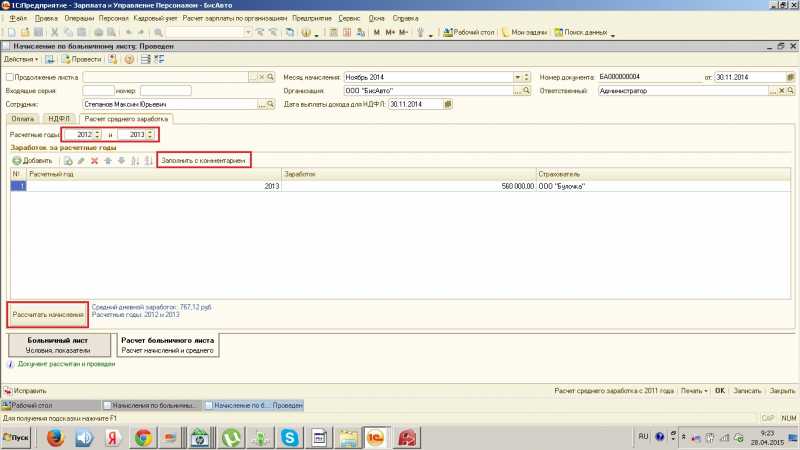800x450 pixels.
Task: Clear the Продолжение листка field
Action: tap(262, 77)
